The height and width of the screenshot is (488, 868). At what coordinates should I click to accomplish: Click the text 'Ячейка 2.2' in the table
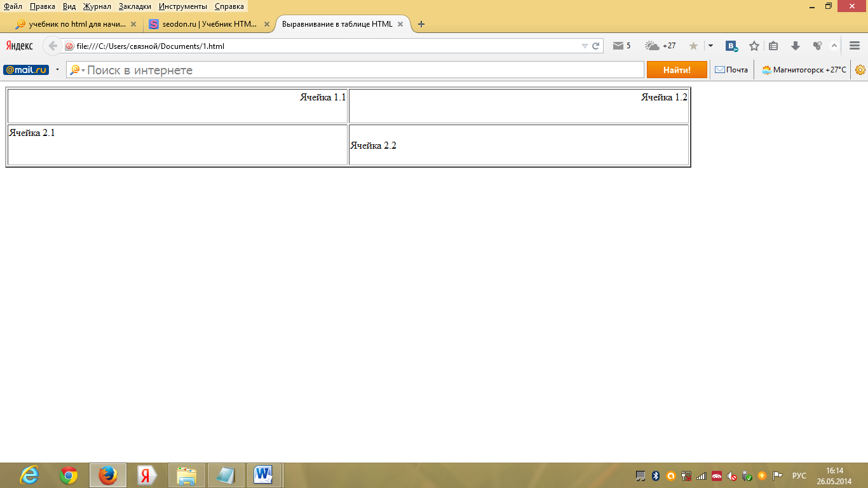[373, 146]
